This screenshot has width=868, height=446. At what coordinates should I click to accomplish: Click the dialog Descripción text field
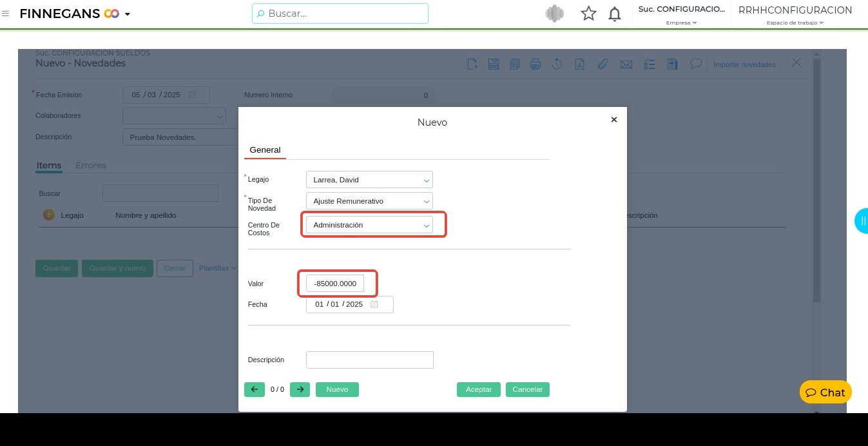pyautogui.click(x=370, y=360)
